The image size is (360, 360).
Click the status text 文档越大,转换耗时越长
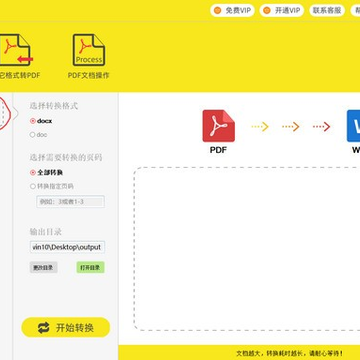[289, 353]
